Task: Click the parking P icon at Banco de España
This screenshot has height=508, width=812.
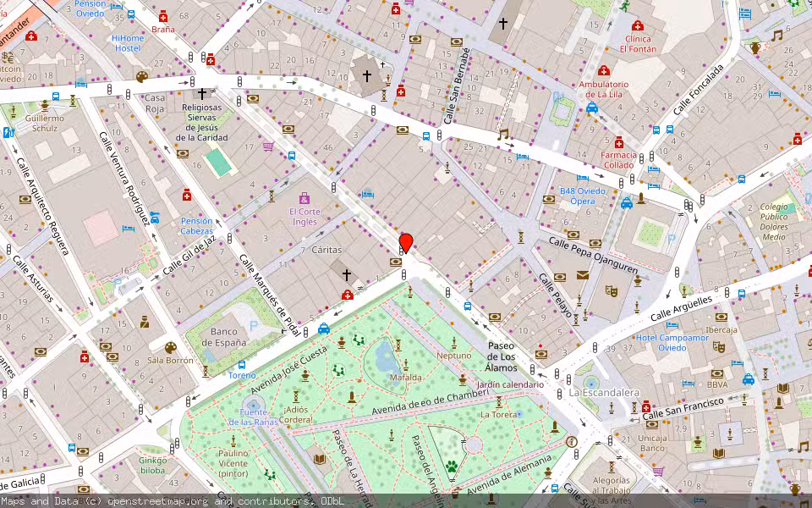Action: point(254,325)
